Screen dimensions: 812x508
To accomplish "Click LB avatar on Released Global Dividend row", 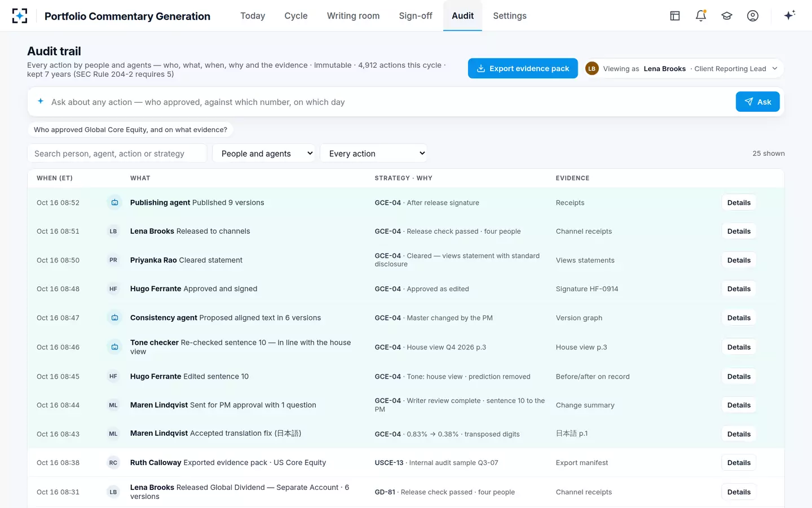I will click(x=113, y=492).
